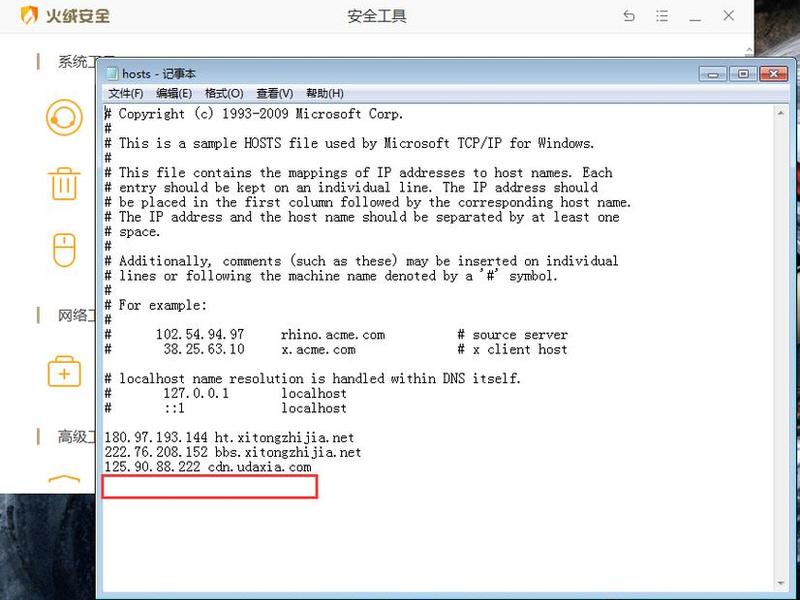Click the '# For example:' line
Image resolution: width=800 pixels, height=600 pixels.
coord(156,305)
